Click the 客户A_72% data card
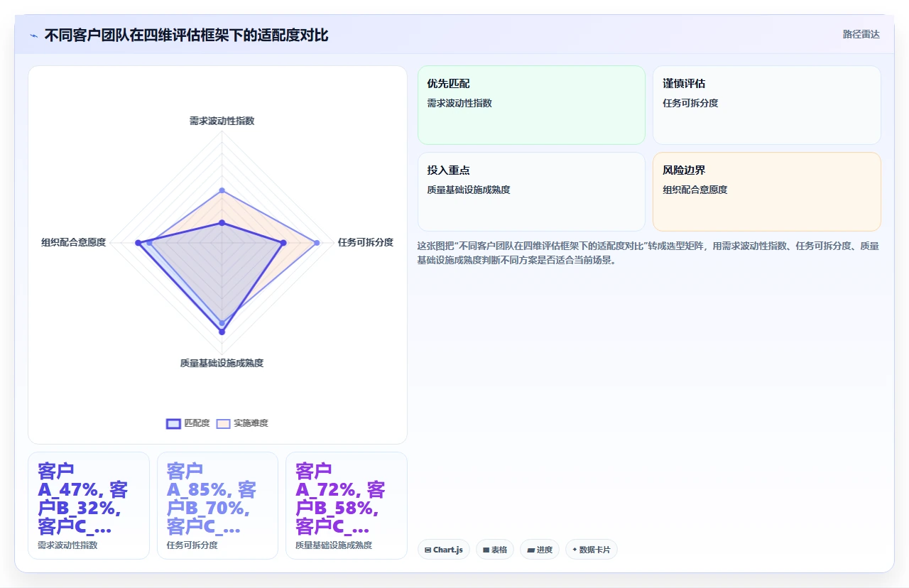 tap(347, 506)
